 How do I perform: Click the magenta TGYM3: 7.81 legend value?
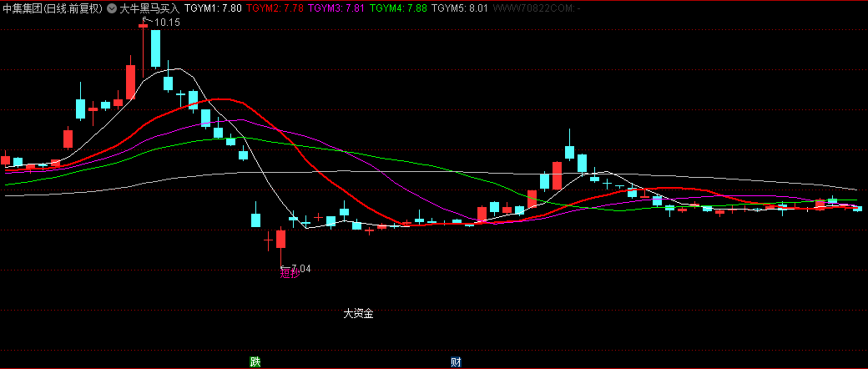[x=336, y=9]
